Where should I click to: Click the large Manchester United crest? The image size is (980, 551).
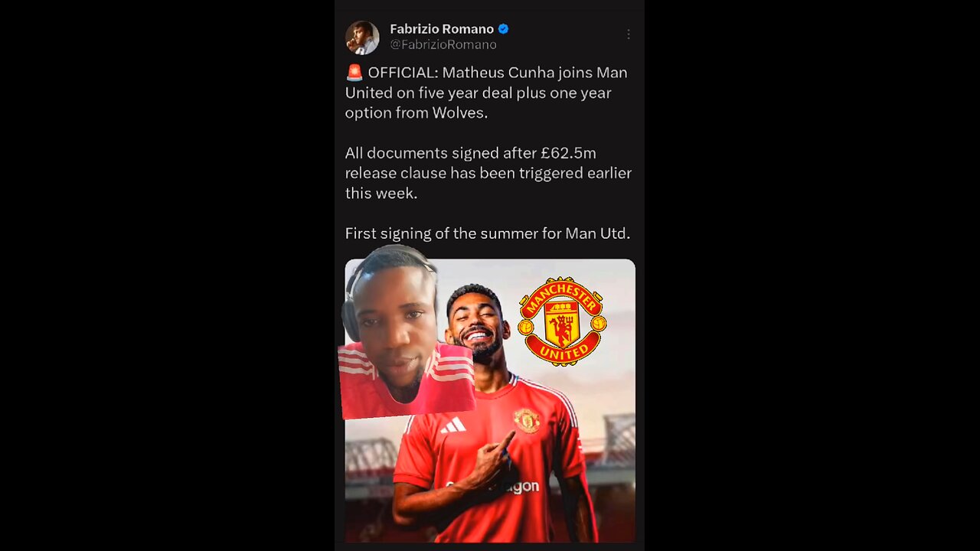pos(562,321)
